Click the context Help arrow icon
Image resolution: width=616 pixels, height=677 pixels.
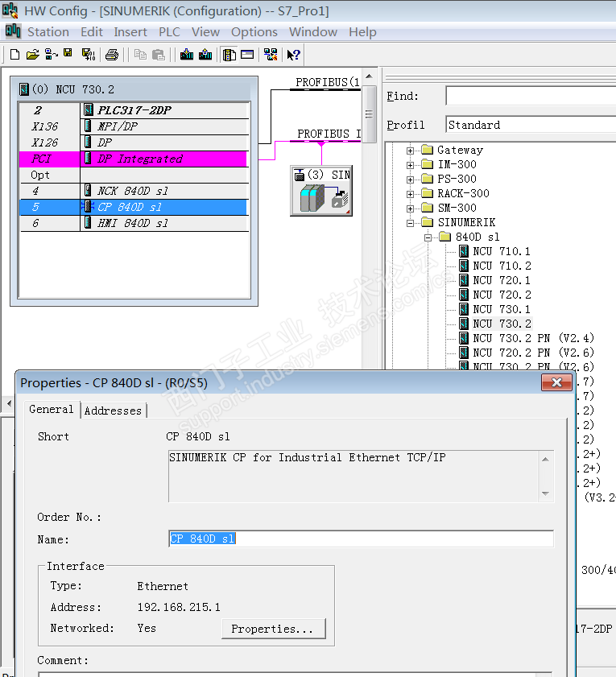click(294, 55)
